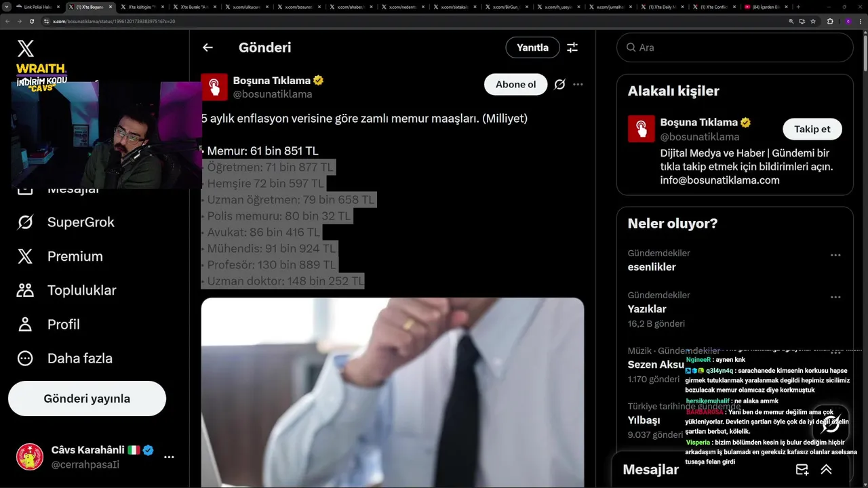The height and width of the screenshot is (488, 868).
Task: Click the install/cast icon in address bar
Action: click(x=802, y=21)
